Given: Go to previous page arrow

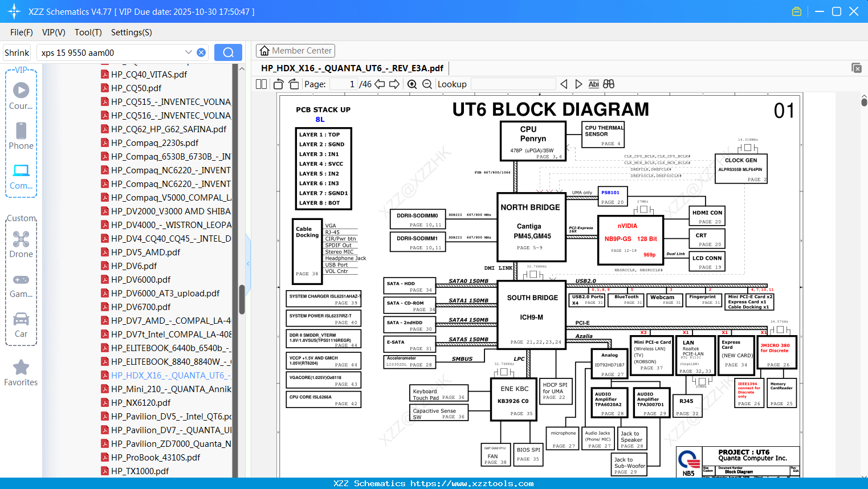Looking at the screenshot, I should coord(380,84).
